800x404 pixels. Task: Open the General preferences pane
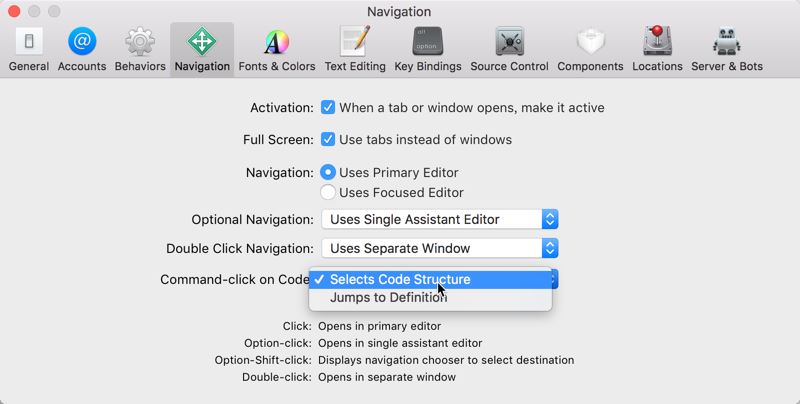click(28, 49)
